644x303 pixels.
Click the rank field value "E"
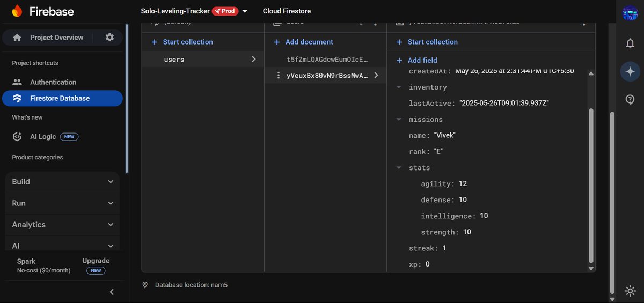pyautogui.click(x=438, y=152)
